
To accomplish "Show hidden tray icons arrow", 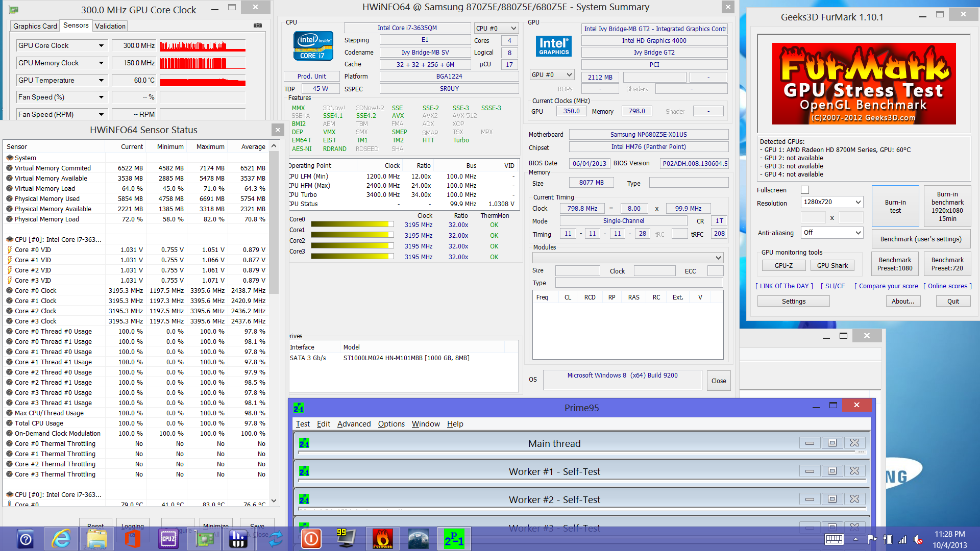I will coord(856,539).
